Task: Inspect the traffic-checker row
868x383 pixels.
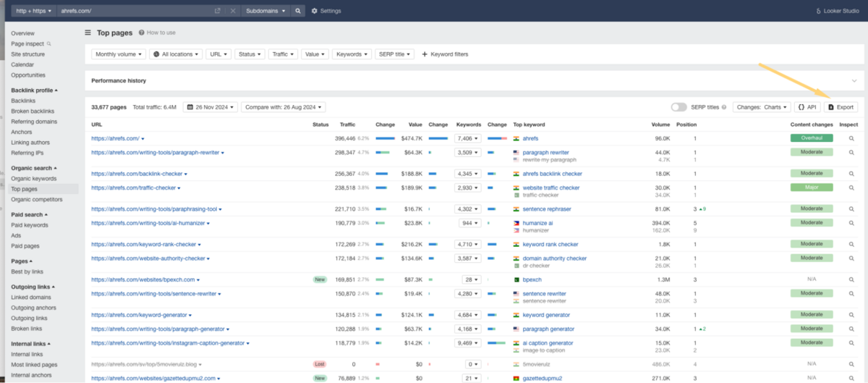Action: pyautogui.click(x=851, y=188)
